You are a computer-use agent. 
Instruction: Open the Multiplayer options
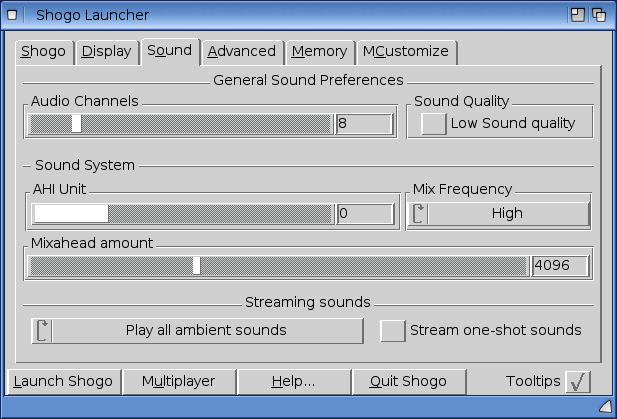click(179, 382)
